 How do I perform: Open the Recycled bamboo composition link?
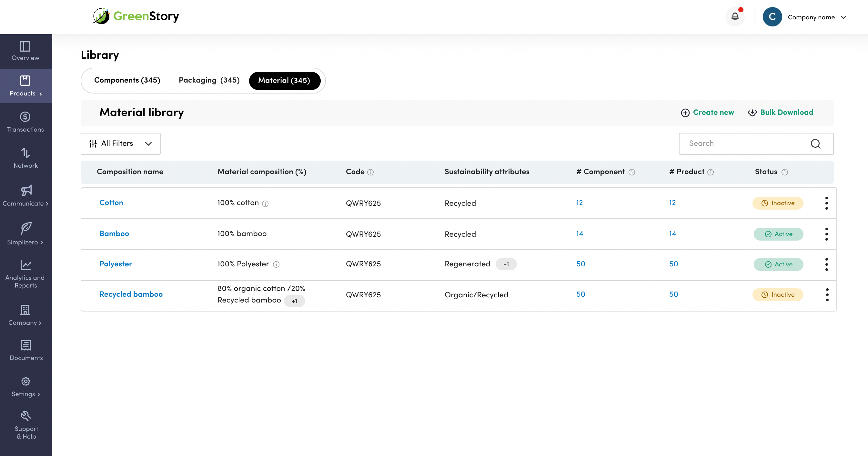click(131, 294)
